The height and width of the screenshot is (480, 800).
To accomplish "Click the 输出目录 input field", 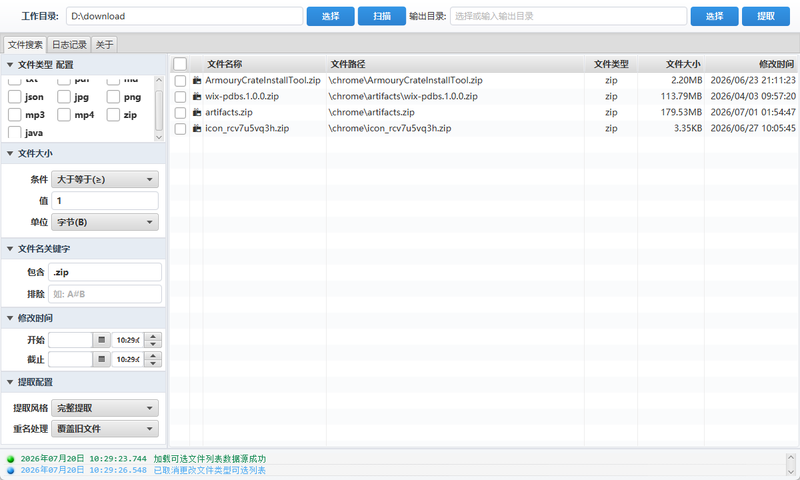I will pos(568,16).
